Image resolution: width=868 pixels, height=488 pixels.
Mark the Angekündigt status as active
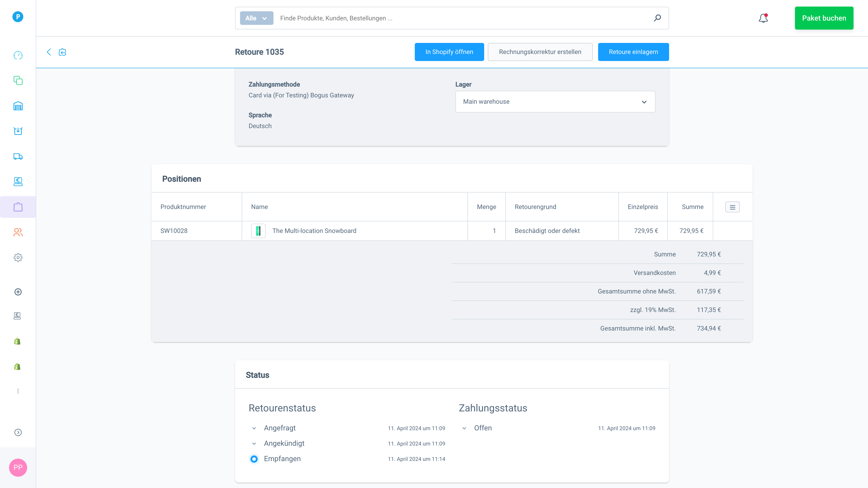[x=254, y=443]
